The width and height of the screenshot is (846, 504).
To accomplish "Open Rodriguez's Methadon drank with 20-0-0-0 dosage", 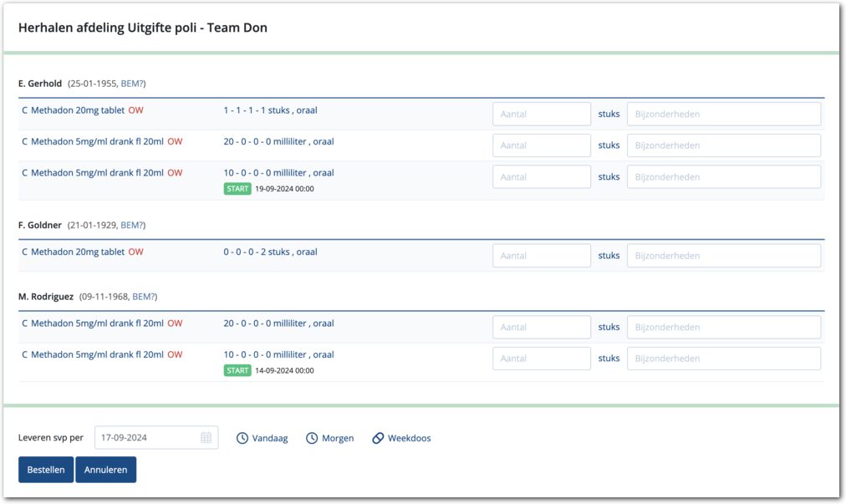I will [97, 323].
